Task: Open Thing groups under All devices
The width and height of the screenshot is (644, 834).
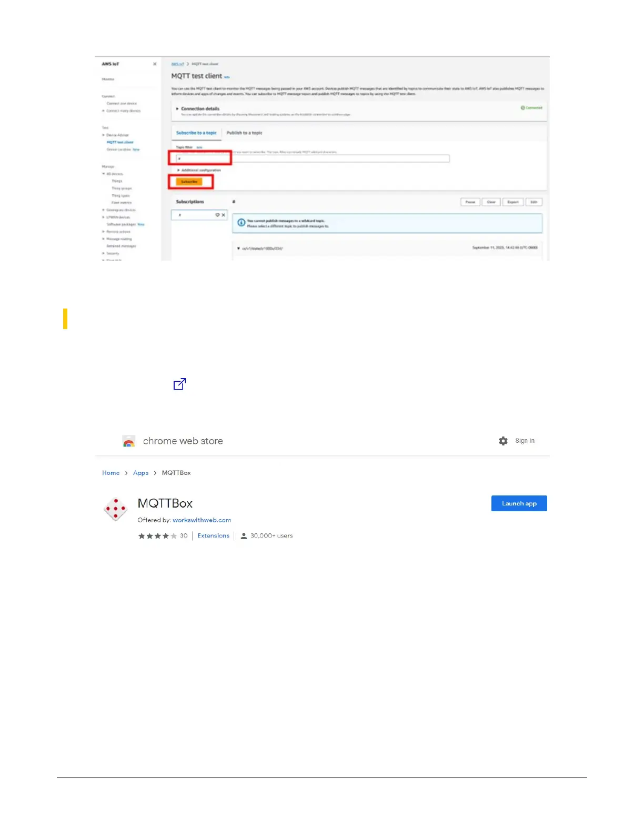Action: click(x=122, y=188)
